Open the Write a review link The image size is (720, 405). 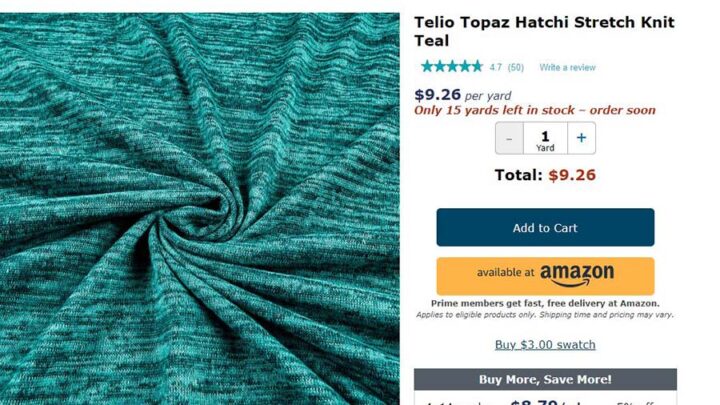point(567,68)
